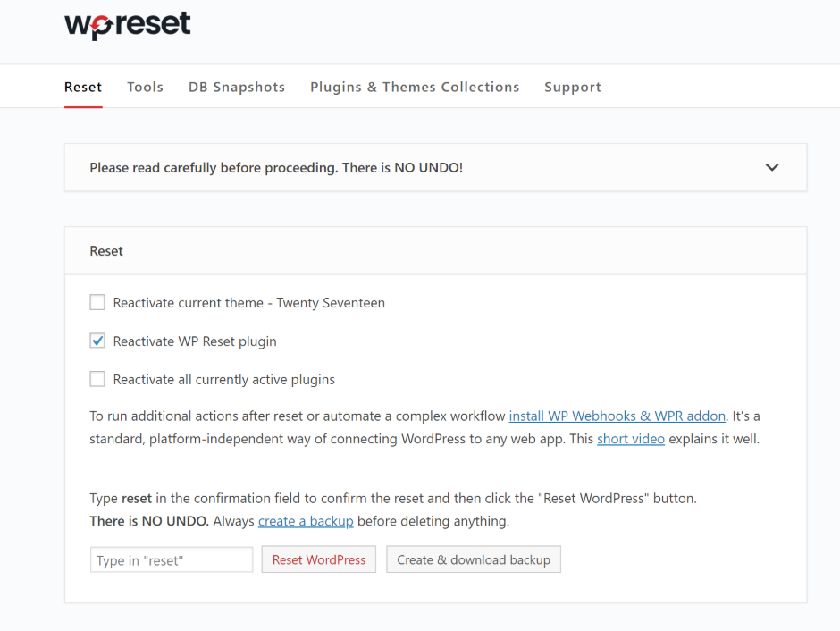Focus the Type in "reset" field
Viewport: 840px width, 631px height.
[x=172, y=559]
